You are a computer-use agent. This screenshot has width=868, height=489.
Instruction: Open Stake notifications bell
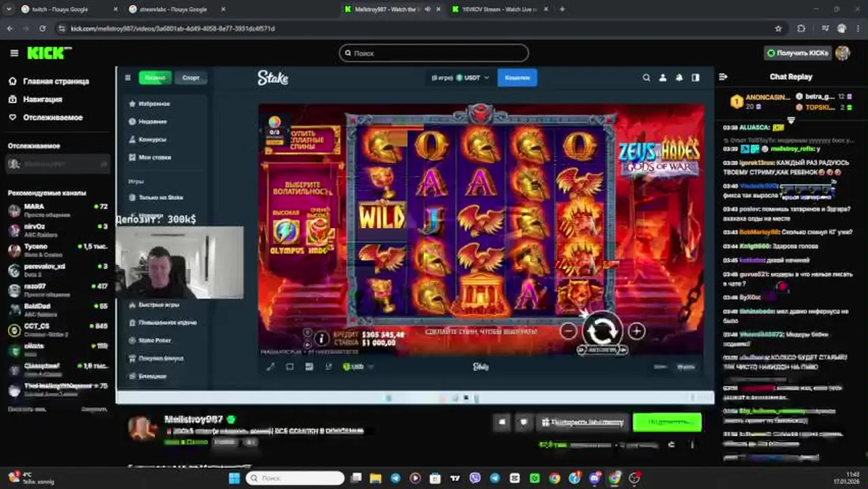(679, 78)
